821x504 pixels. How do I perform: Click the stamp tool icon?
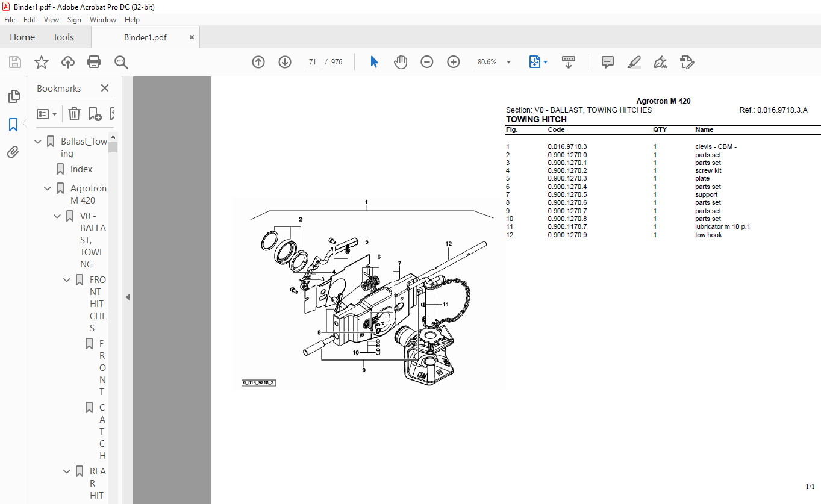tap(687, 62)
